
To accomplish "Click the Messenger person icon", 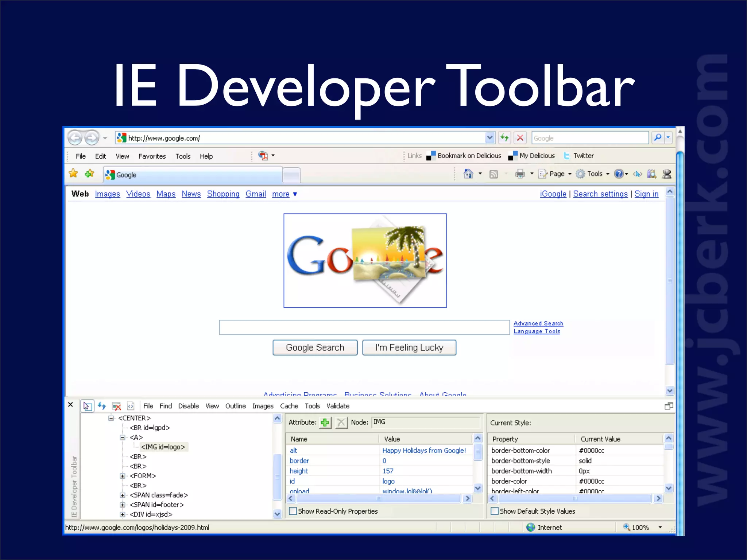I will [667, 174].
